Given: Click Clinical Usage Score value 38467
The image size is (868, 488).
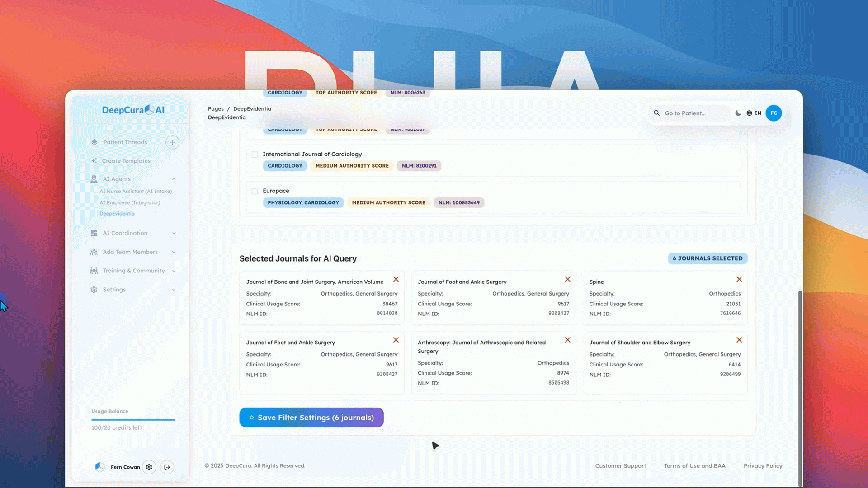Looking at the screenshot, I should point(390,304).
